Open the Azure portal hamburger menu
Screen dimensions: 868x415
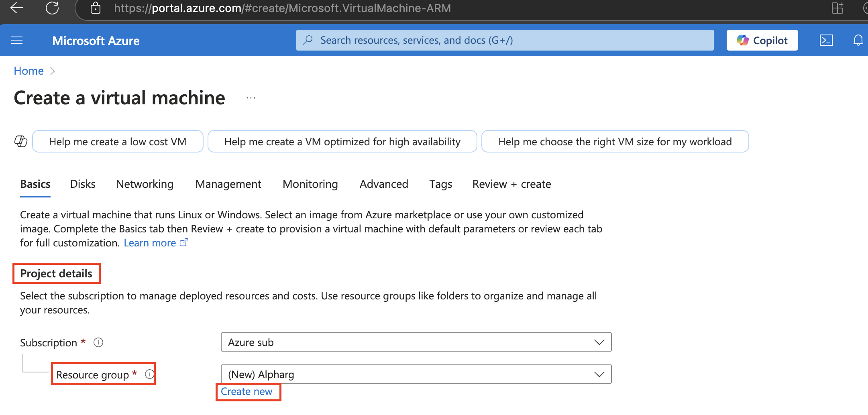(x=17, y=40)
